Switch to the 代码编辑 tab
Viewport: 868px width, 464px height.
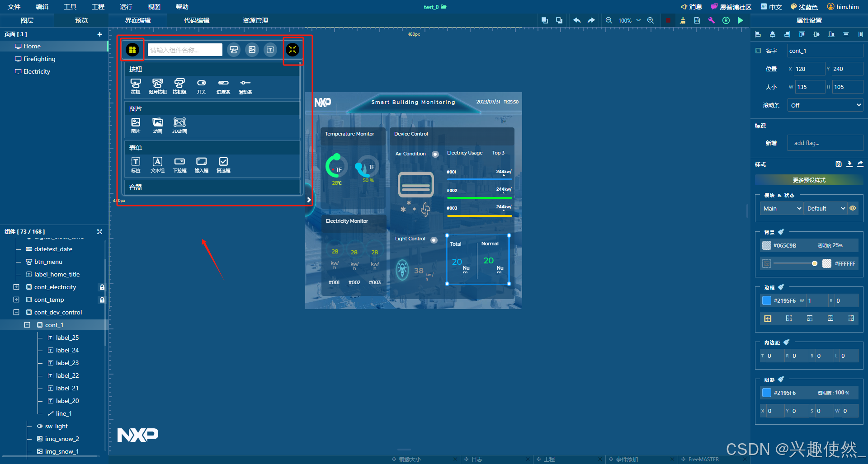point(197,20)
